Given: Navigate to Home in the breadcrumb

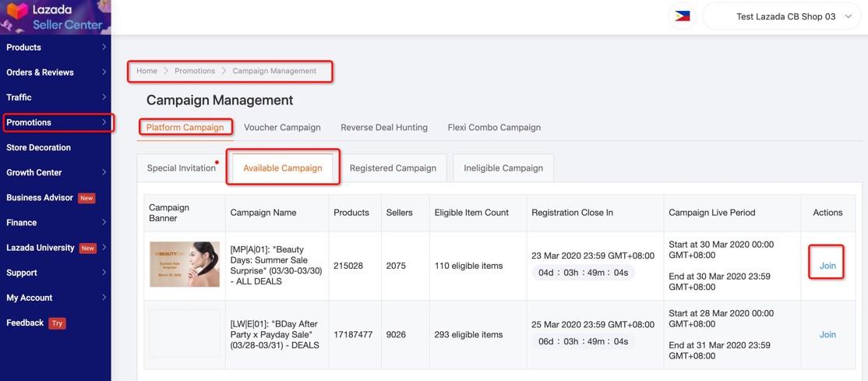Looking at the screenshot, I should (x=146, y=71).
